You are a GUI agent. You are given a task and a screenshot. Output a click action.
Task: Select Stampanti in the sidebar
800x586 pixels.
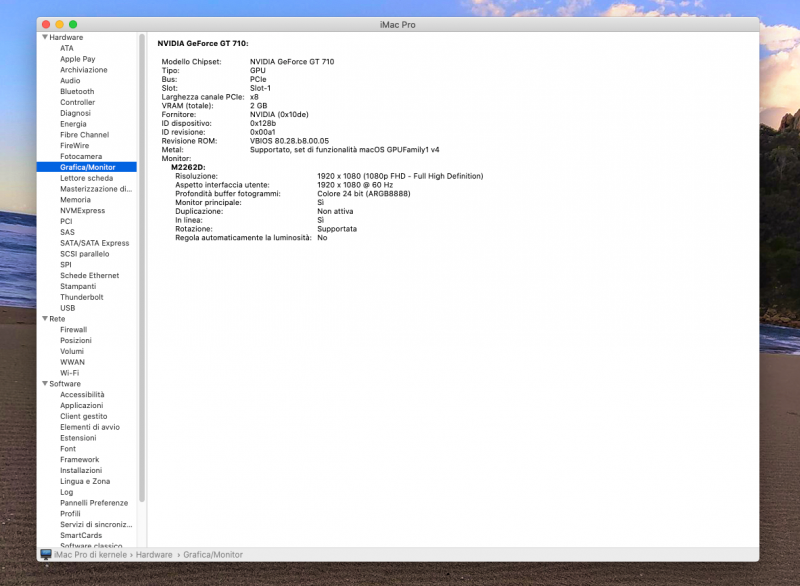[x=78, y=287]
